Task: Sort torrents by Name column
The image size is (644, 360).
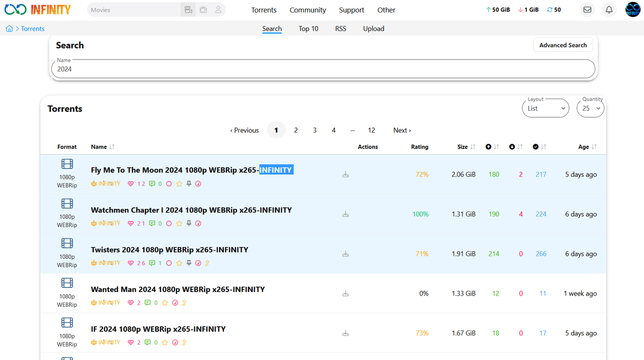Action: pos(103,147)
